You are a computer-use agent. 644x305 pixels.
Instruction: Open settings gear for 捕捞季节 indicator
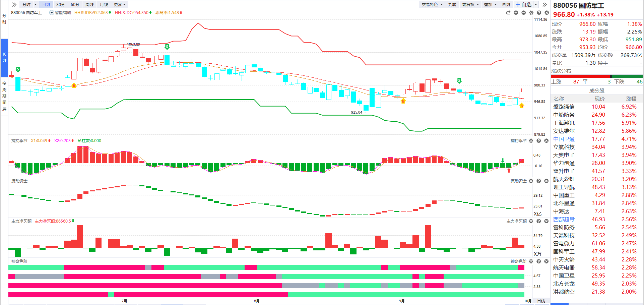(x=531, y=141)
